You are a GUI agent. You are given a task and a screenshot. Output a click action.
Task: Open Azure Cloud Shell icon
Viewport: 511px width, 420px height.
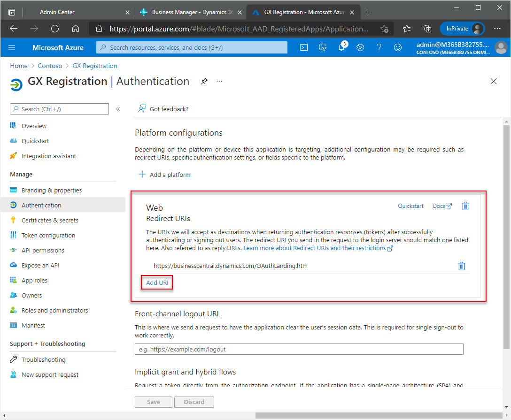(304, 47)
